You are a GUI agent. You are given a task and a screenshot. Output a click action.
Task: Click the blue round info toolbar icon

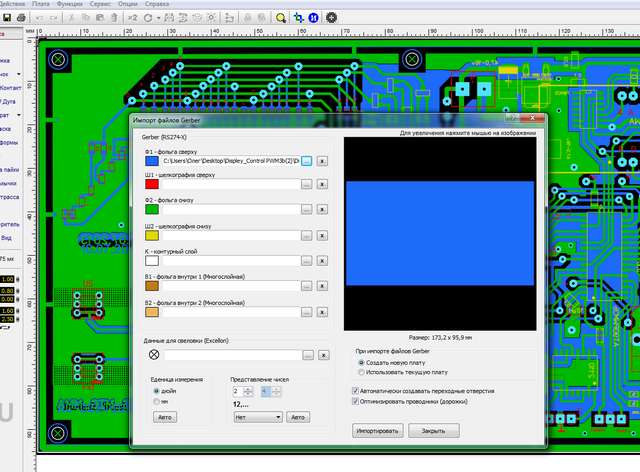click(x=312, y=17)
